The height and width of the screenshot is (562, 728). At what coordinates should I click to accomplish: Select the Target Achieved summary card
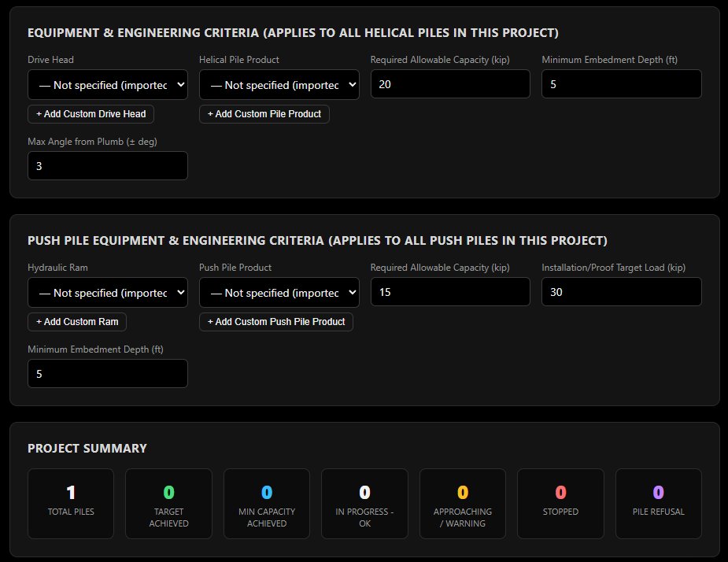point(168,504)
